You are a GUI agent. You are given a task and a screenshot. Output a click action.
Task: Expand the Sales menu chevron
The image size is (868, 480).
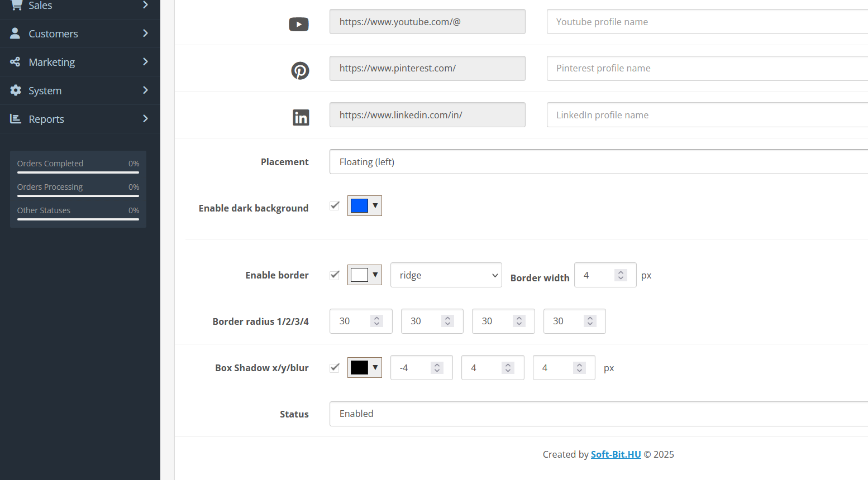point(145,5)
